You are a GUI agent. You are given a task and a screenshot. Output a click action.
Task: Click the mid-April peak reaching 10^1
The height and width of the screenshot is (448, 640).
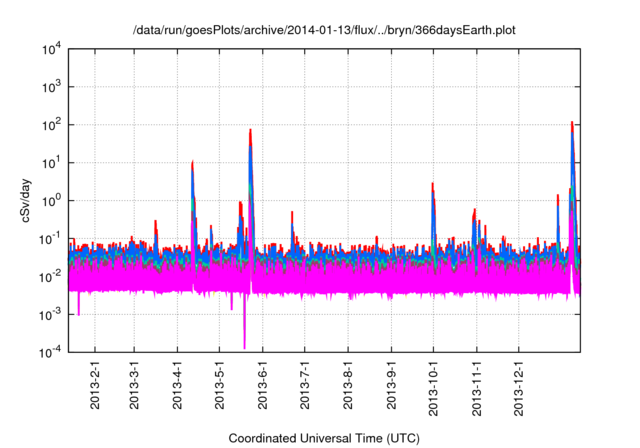[x=192, y=163]
